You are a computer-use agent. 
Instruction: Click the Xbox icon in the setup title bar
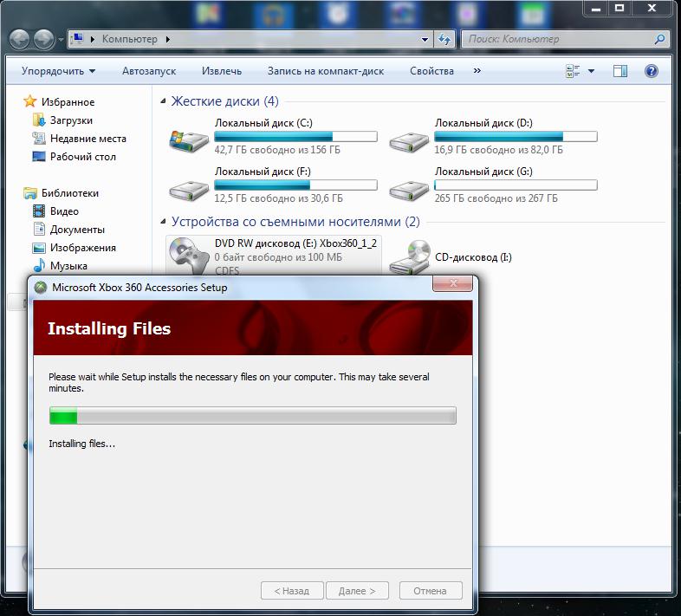coord(41,287)
